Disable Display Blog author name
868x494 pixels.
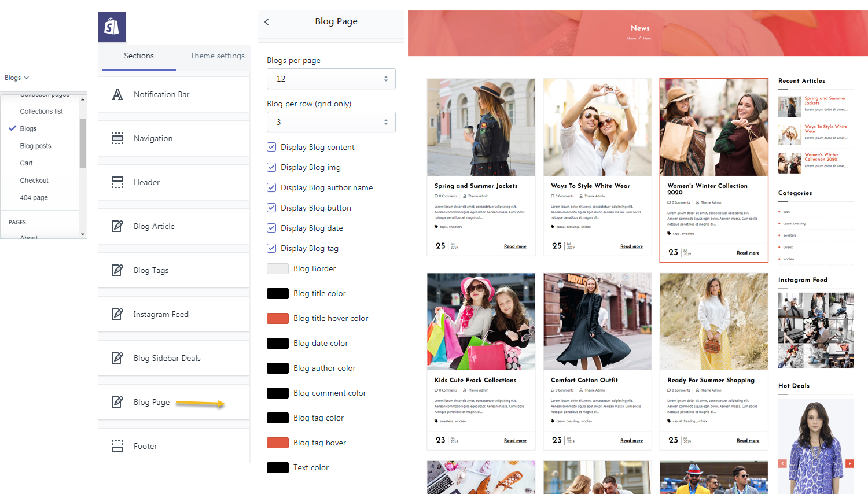click(x=271, y=187)
